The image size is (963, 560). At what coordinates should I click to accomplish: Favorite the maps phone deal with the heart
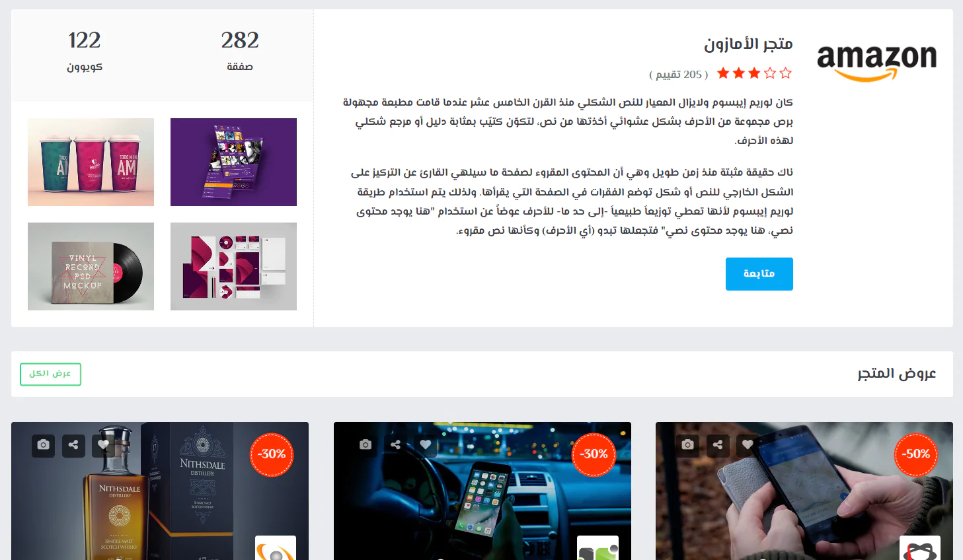click(747, 445)
